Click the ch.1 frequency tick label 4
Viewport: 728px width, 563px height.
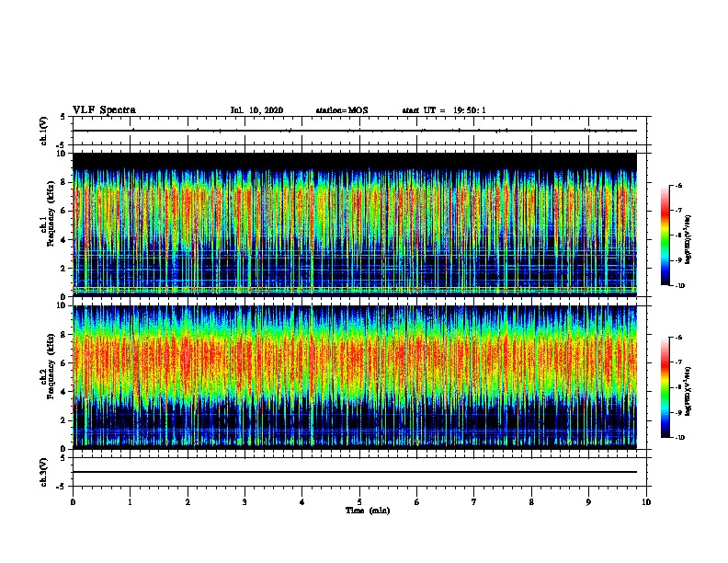(63, 240)
